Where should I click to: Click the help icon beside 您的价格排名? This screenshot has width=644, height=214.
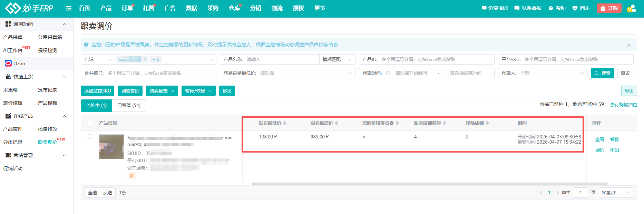[x=392, y=123]
